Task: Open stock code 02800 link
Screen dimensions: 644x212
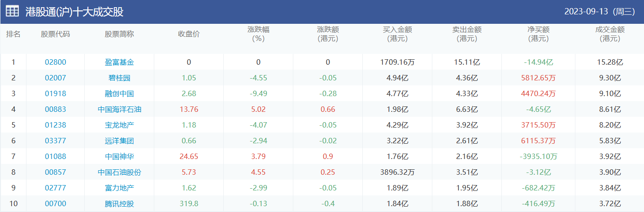Action: 55,62
